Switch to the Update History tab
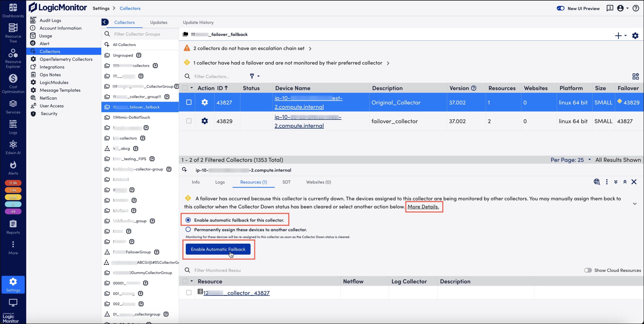644x324 pixels. [198, 22]
